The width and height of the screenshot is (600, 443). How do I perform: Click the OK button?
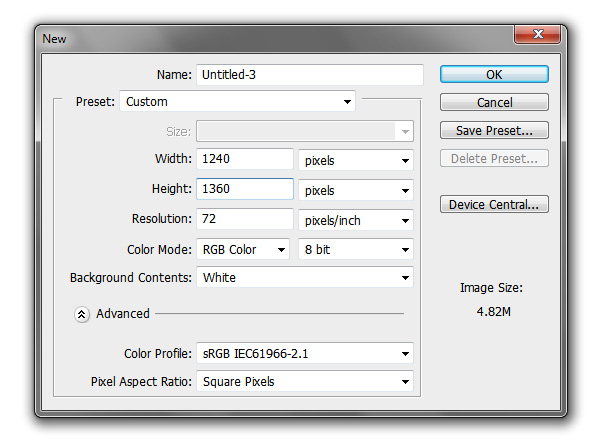tap(494, 74)
